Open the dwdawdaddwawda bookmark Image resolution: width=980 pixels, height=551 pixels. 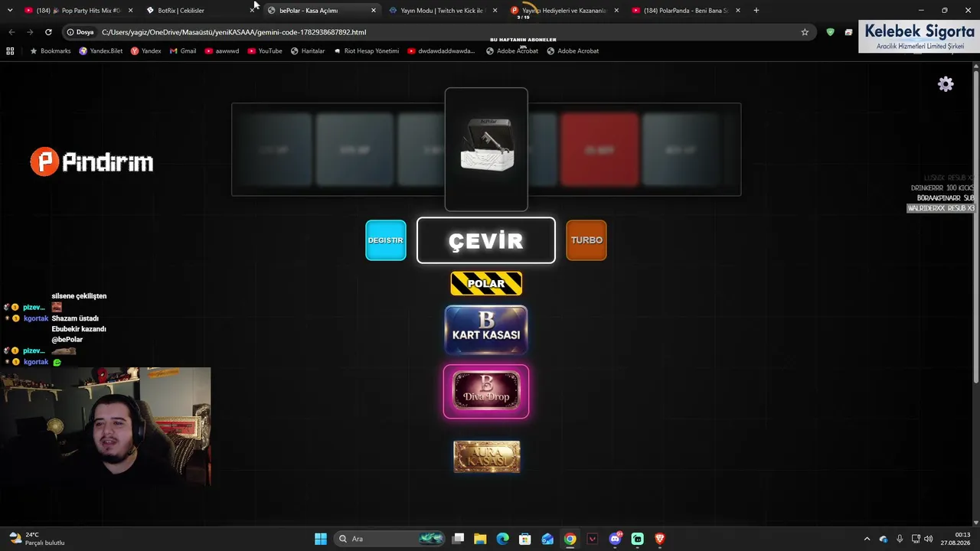441,51
